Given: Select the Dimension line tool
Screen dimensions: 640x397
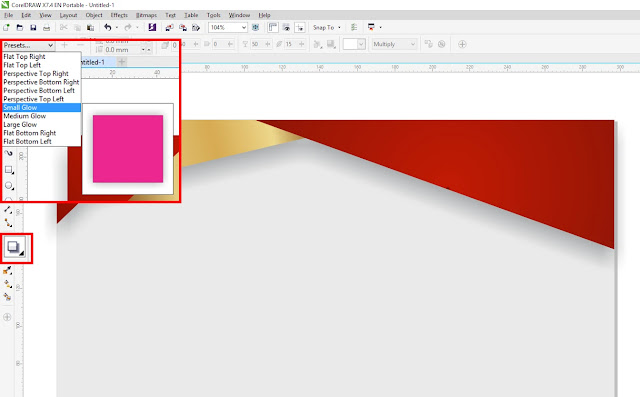Looking at the screenshot, I should click(8, 210).
